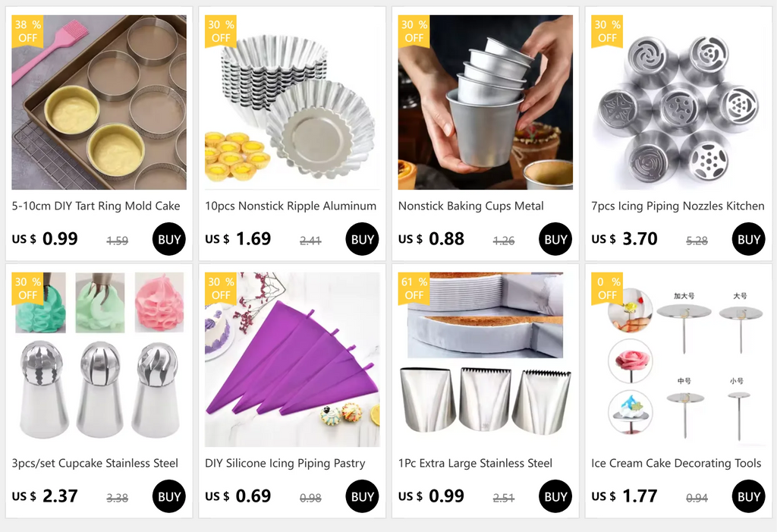Open the Ice Cream Cake Decorating Tools title
This screenshot has width=777, height=532.
pos(676,463)
